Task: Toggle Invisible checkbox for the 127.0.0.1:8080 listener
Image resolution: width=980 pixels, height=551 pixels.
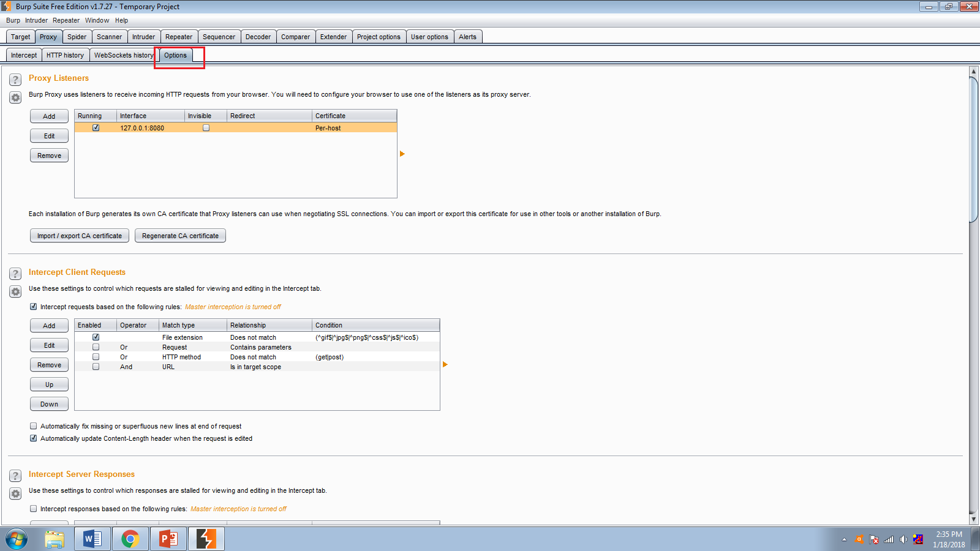Action: click(x=206, y=128)
